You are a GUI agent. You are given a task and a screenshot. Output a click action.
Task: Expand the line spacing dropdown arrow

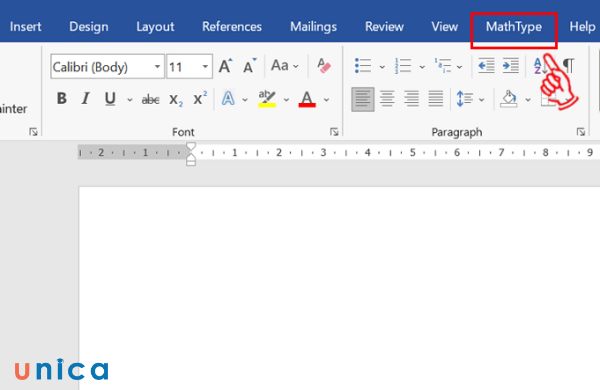(x=482, y=100)
